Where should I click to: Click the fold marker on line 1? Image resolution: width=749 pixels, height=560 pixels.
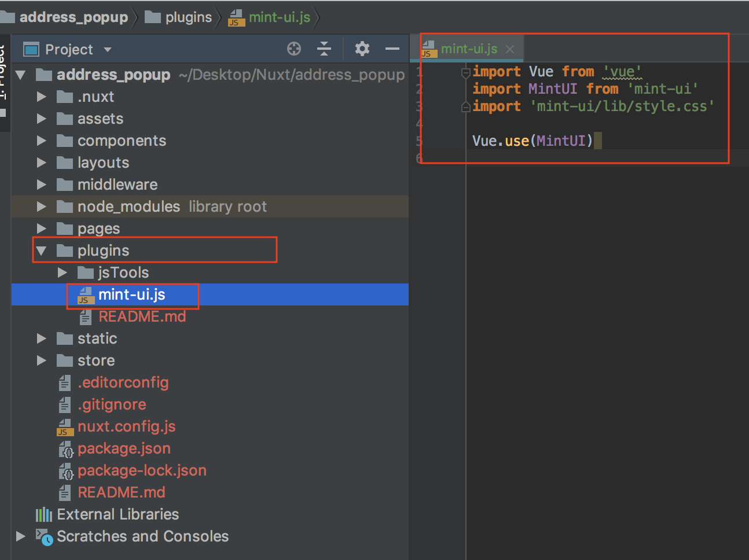pyautogui.click(x=466, y=72)
